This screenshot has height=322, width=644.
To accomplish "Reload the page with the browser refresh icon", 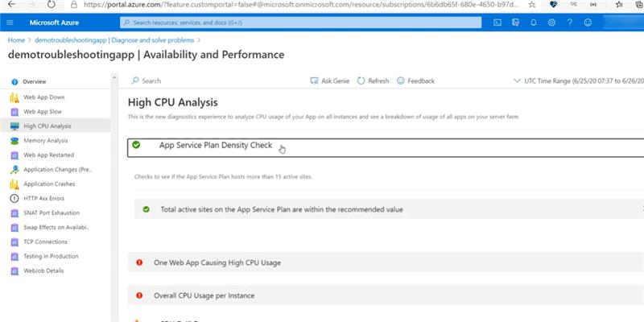I will 51,5.
